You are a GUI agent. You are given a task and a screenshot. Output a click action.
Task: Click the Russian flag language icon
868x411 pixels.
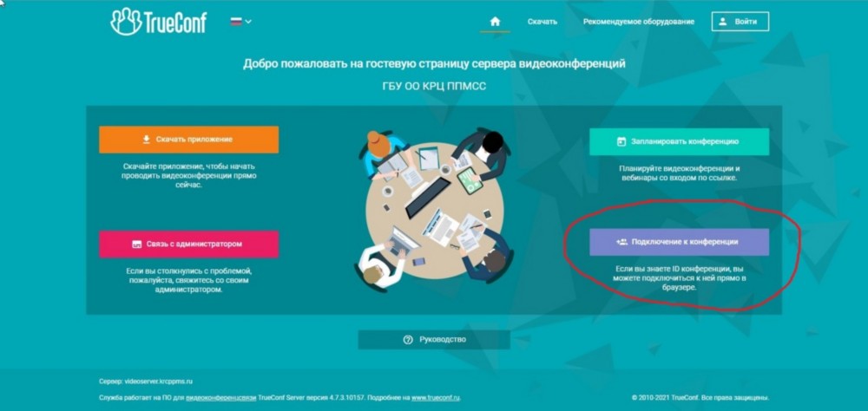click(x=236, y=22)
